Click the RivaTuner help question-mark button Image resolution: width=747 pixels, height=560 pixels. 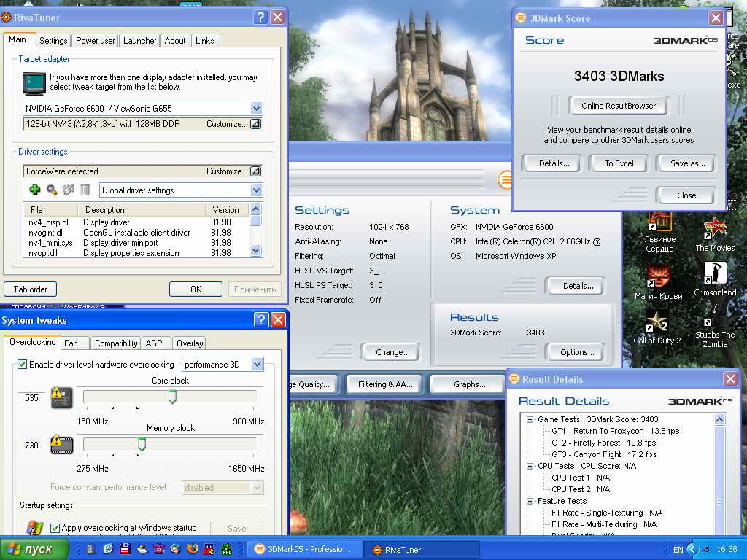coord(260,17)
